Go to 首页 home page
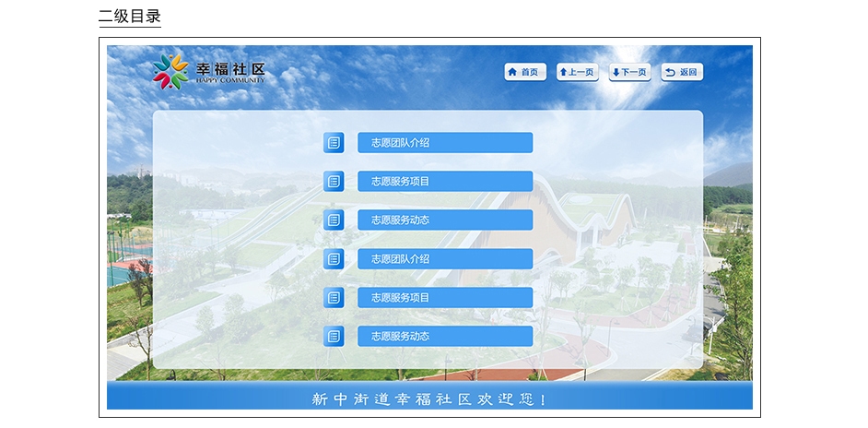The image size is (868, 428). tap(525, 72)
